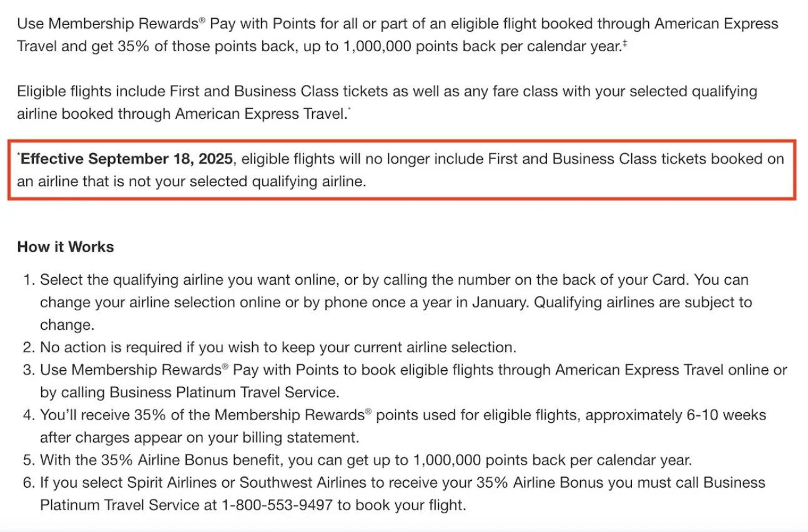Click the 'Eligible flights include First' paragraph

point(387,102)
